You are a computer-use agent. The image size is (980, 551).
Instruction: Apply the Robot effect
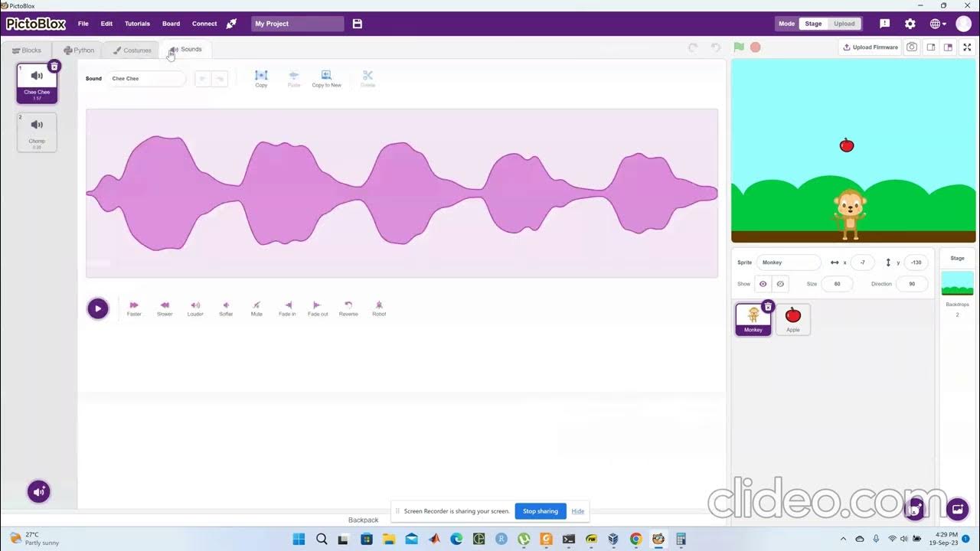pyautogui.click(x=379, y=308)
